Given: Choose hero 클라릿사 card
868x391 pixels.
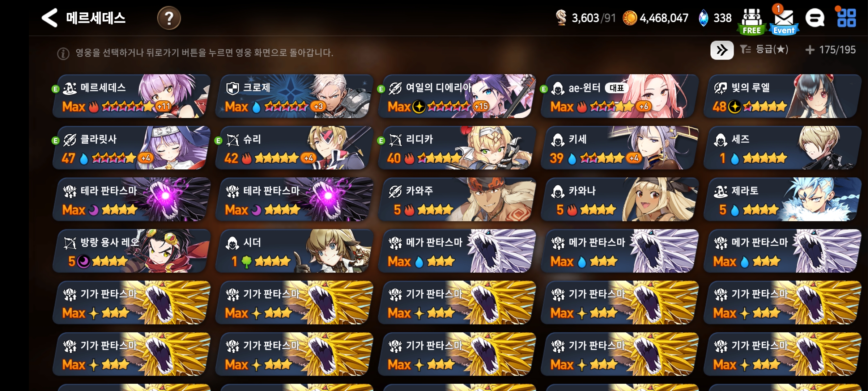Looking at the screenshot, I should click(131, 148).
